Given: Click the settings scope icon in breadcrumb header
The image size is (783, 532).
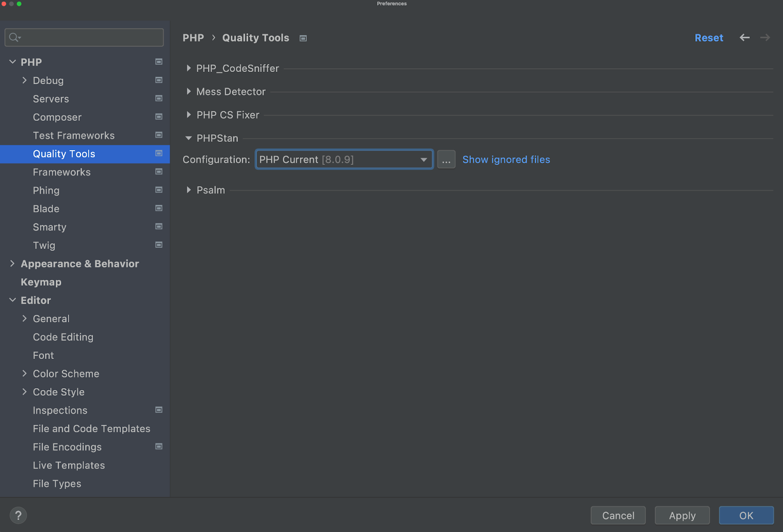Looking at the screenshot, I should 303,38.
